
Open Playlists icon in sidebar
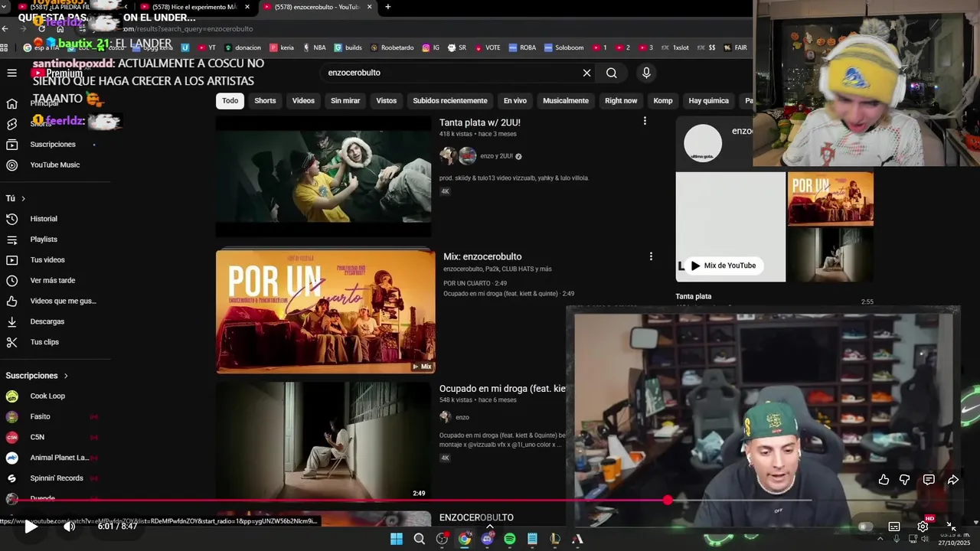tap(12, 240)
